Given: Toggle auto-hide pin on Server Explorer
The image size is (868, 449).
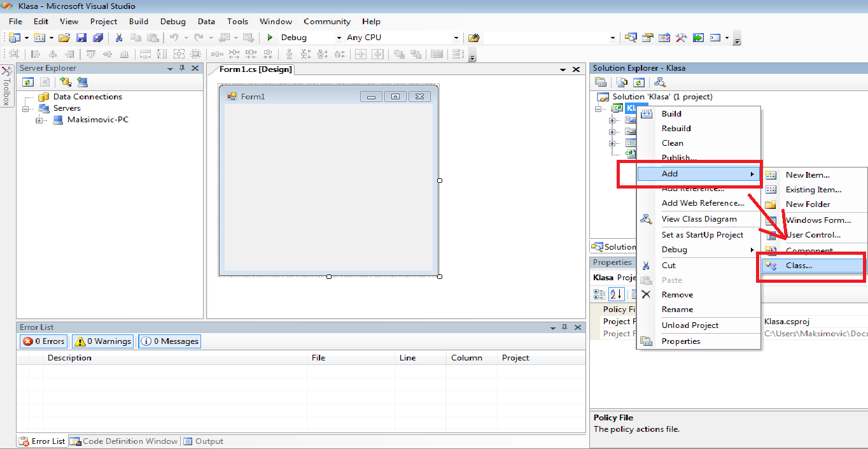Looking at the screenshot, I should [x=182, y=68].
